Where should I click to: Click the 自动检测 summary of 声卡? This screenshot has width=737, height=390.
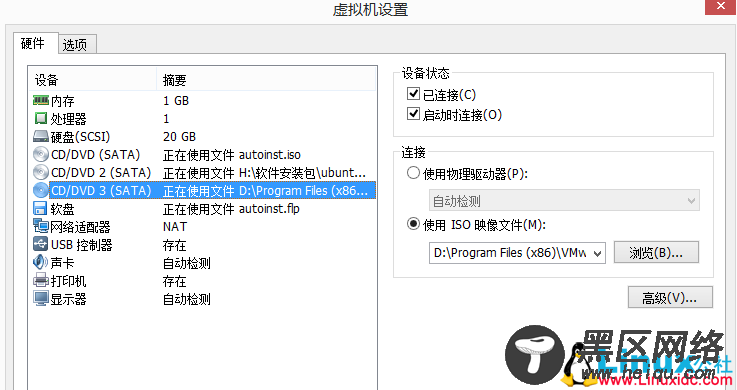pos(187,263)
